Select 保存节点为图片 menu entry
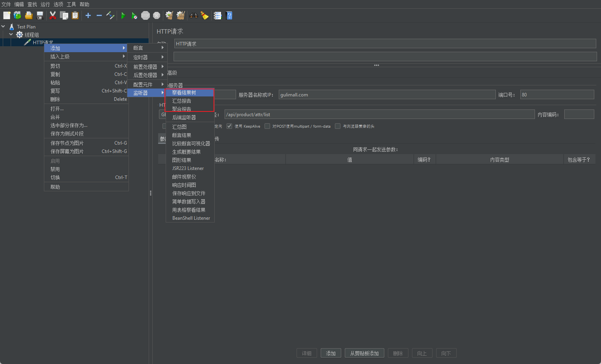The height and width of the screenshot is (364, 601). pos(86,143)
